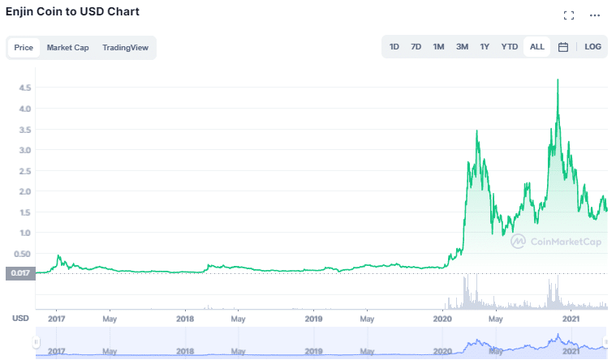Select the 1D time range
The image size is (616, 364).
pyautogui.click(x=394, y=47)
